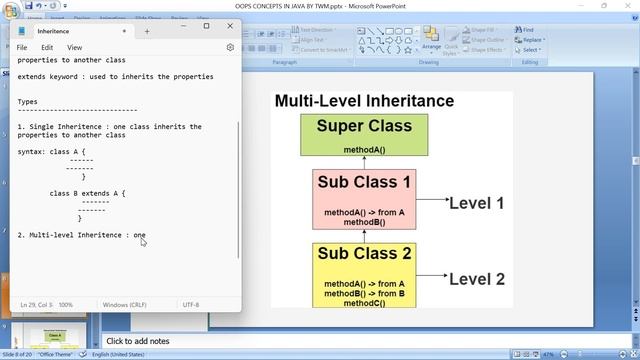Open the Text Direction menu
The height and width of the screenshot is (360, 640).
click(x=313, y=30)
